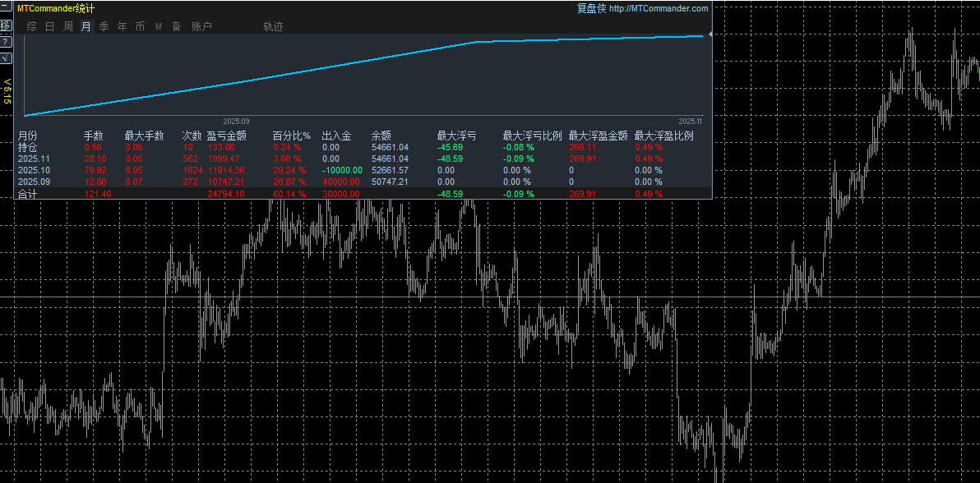Select the 2025.11 month row
980x483 pixels.
32,159
